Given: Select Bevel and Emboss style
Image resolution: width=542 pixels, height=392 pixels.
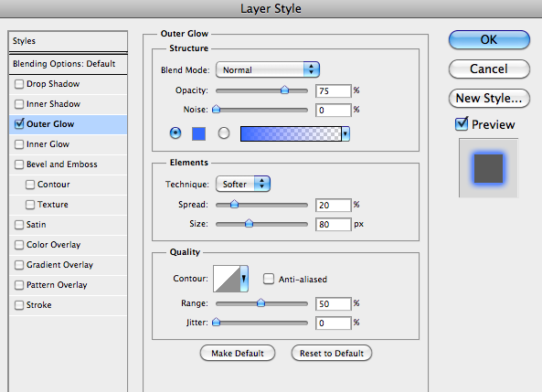Looking at the screenshot, I should tap(62, 164).
